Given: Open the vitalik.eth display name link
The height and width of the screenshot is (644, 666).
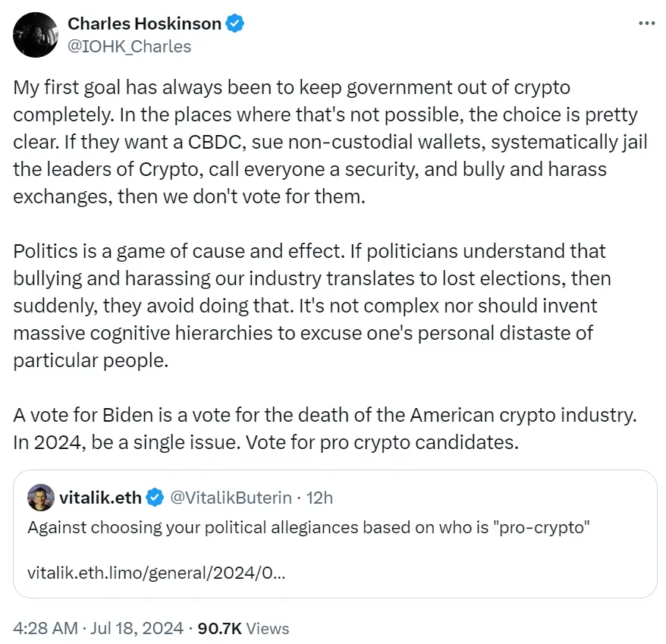Looking at the screenshot, I should (101, 498).
